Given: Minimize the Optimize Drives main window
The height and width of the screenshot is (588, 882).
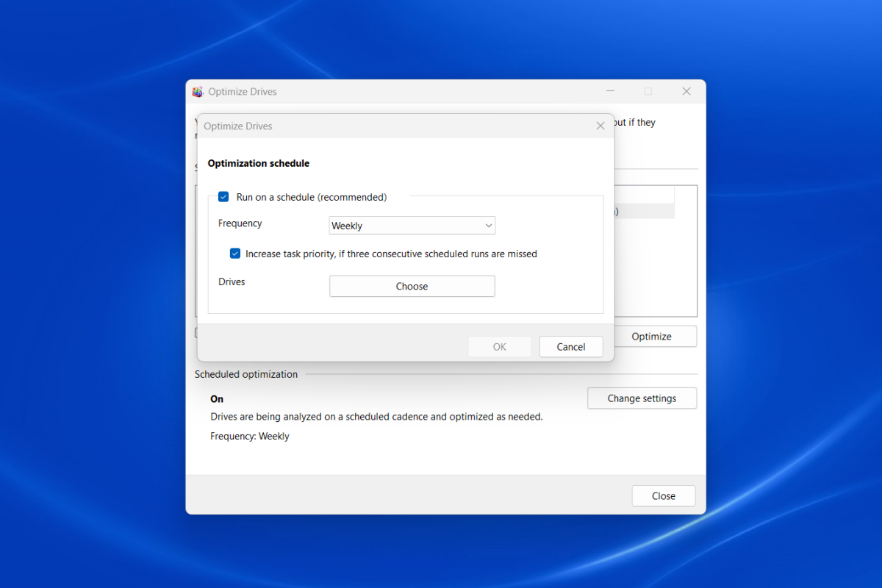Looking at the screenshot, I should [611, 92].
